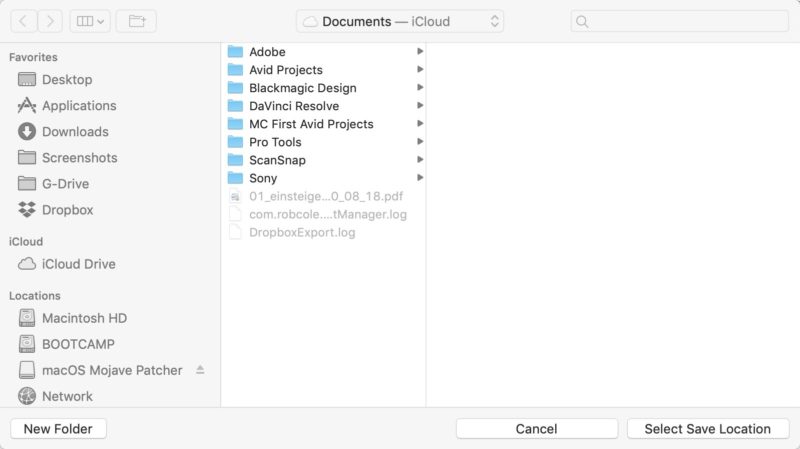
Task: Click the Sony folder icon
Action: (235, 178)
